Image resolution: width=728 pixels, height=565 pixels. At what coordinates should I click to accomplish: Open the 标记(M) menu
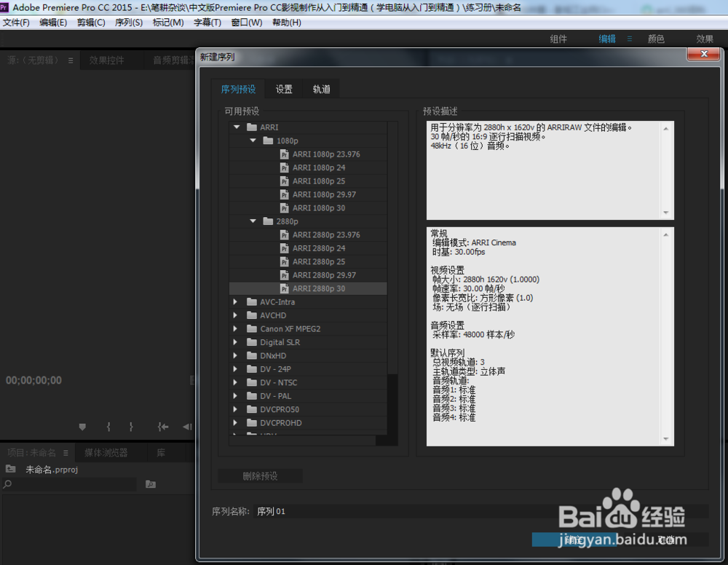168,23
